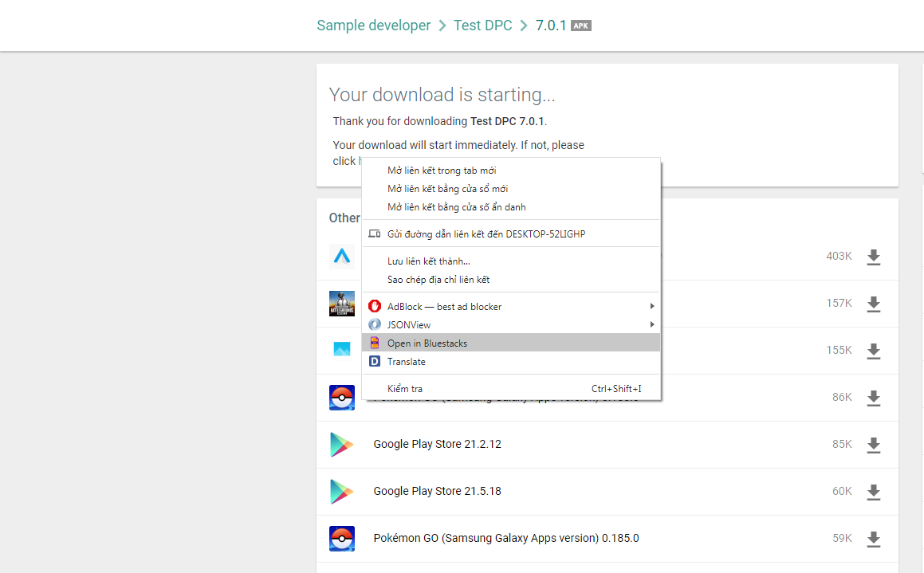Select Translate from the context menu

[x=511, y=361]
